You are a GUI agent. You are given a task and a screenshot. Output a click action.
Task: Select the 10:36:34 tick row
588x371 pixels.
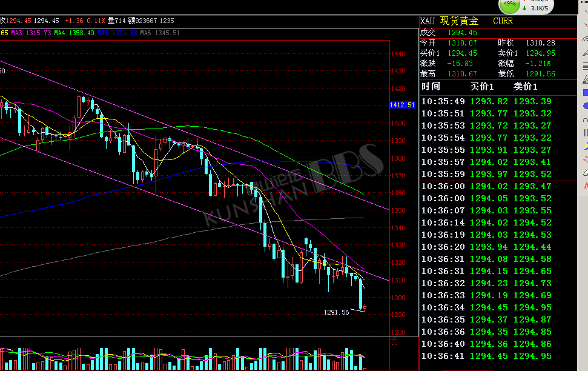tap(486, 307)
